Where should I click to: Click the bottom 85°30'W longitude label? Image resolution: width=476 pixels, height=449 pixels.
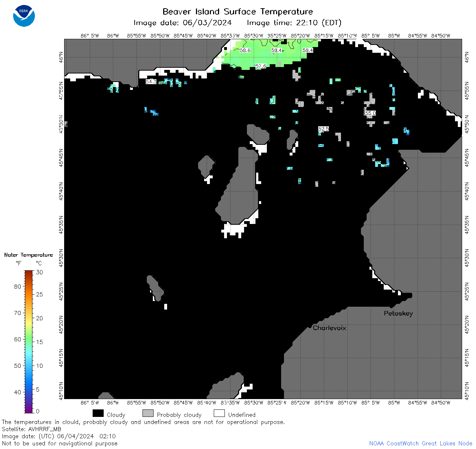pos(254,403)
